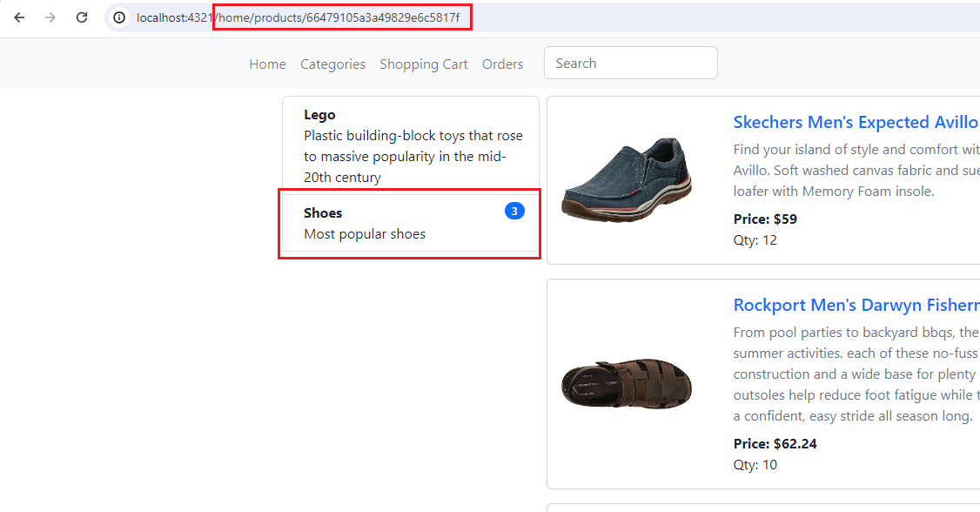980x512 pixels.
Task: Select the Lego category
Action: point(411,145)
